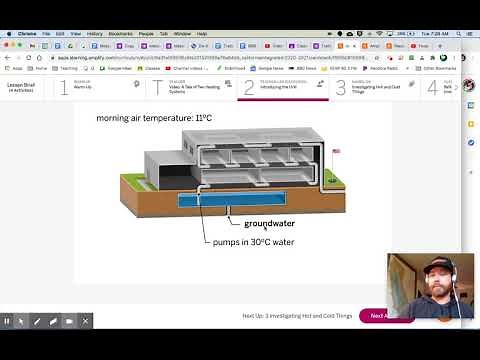480x360 pixels.
Task: Expand Other Bookmarks folder
Action: (436, 68)
